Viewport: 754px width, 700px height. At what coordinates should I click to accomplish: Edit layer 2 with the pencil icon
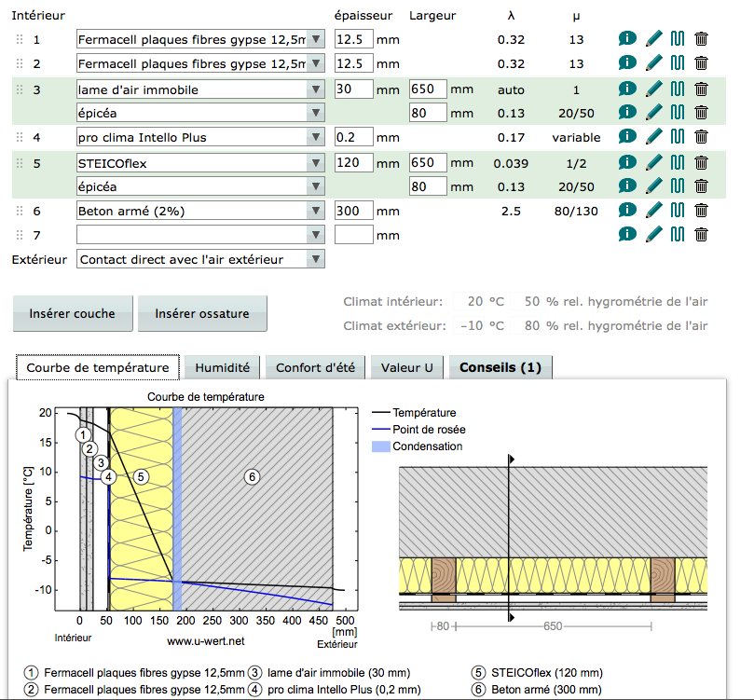(653, 62)
